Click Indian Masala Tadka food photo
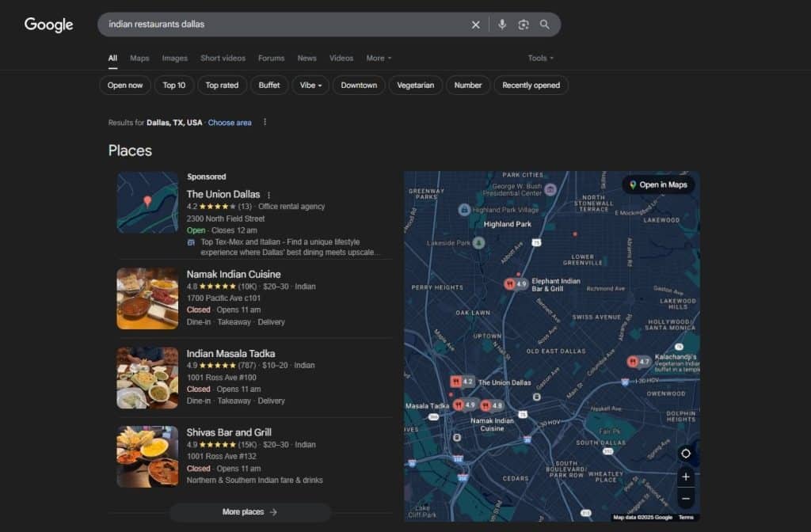 pyautogui.click(x=147, y=378)
